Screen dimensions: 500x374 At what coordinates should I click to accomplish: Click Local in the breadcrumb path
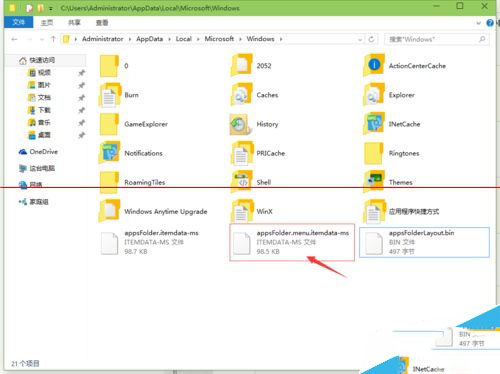pos(184,39)
